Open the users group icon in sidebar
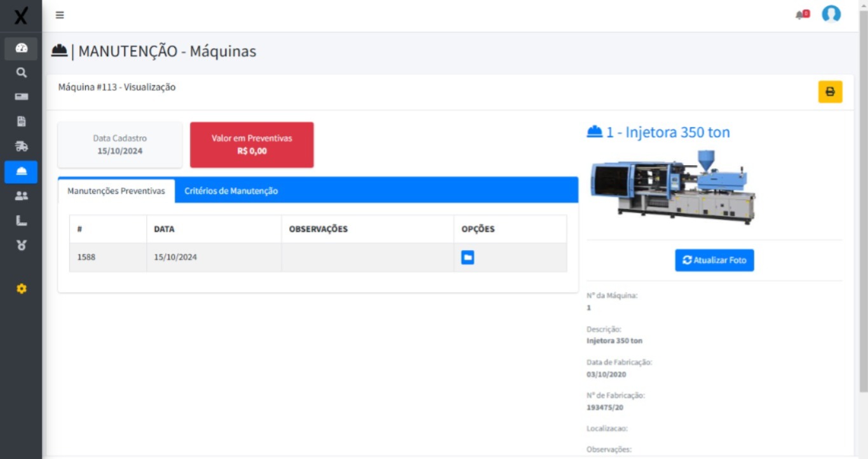The width and height of the screenshot is (868, 459). click(21, 196)
